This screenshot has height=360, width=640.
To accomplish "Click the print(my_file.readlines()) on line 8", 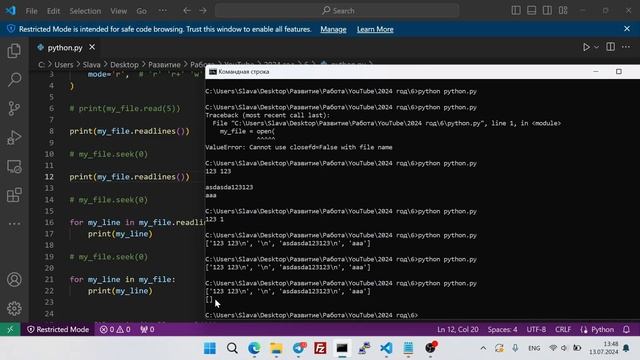I will click(x=129, y=131).
